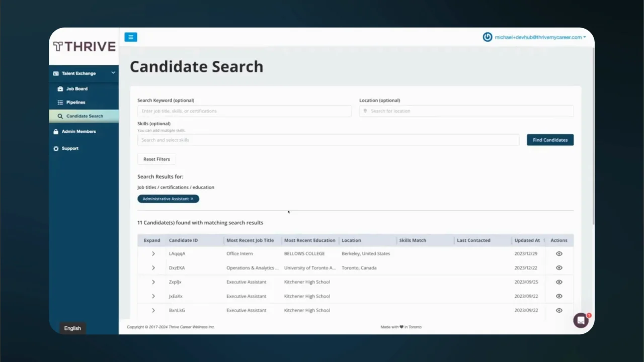The height and width of the screenshot is (362, 644).
Task: Click the Find Candidates button
Action: 550,140
